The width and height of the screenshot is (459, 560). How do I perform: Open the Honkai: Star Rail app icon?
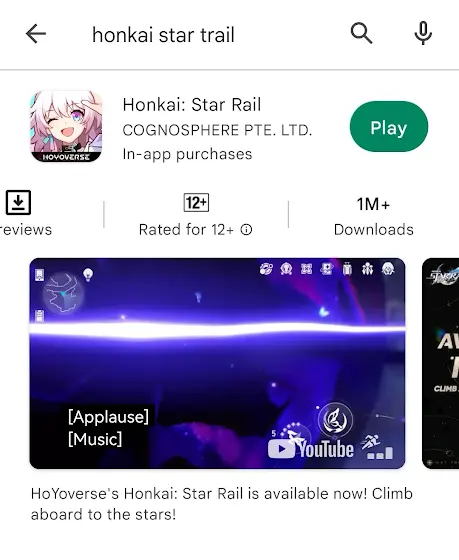[x=66, y=126]
